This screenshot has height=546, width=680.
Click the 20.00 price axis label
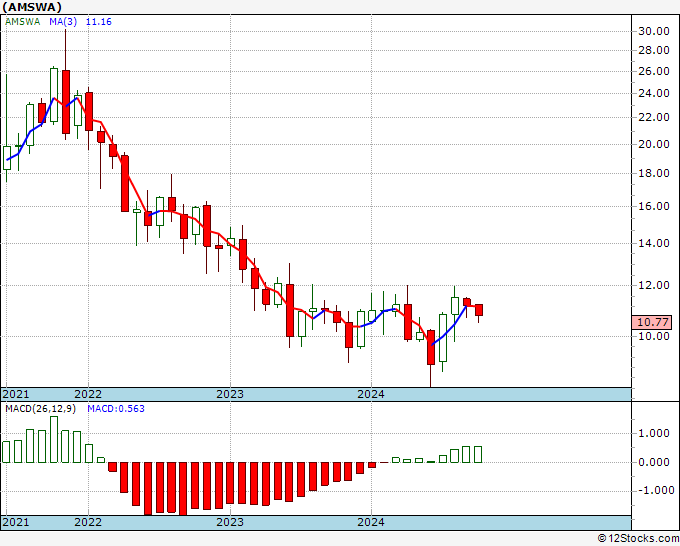[654, 144]
